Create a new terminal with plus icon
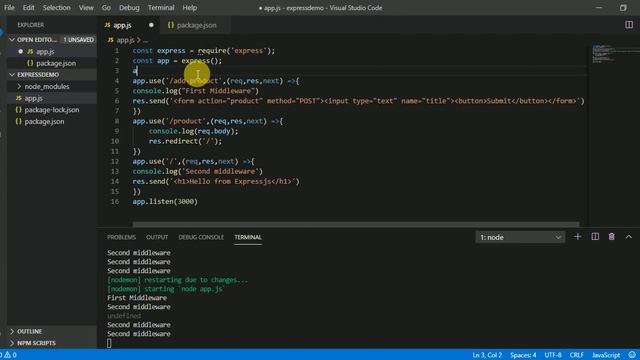Viewport: 640px width, 360px height. tap(577, 237)
